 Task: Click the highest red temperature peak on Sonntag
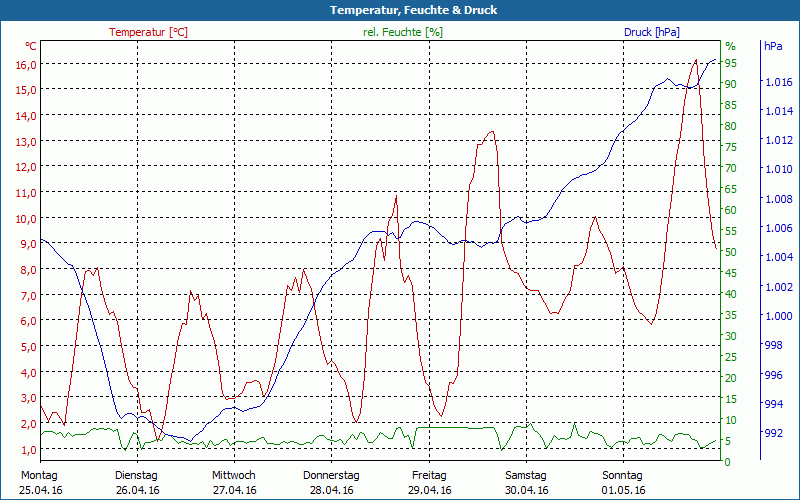coord(696,61)
